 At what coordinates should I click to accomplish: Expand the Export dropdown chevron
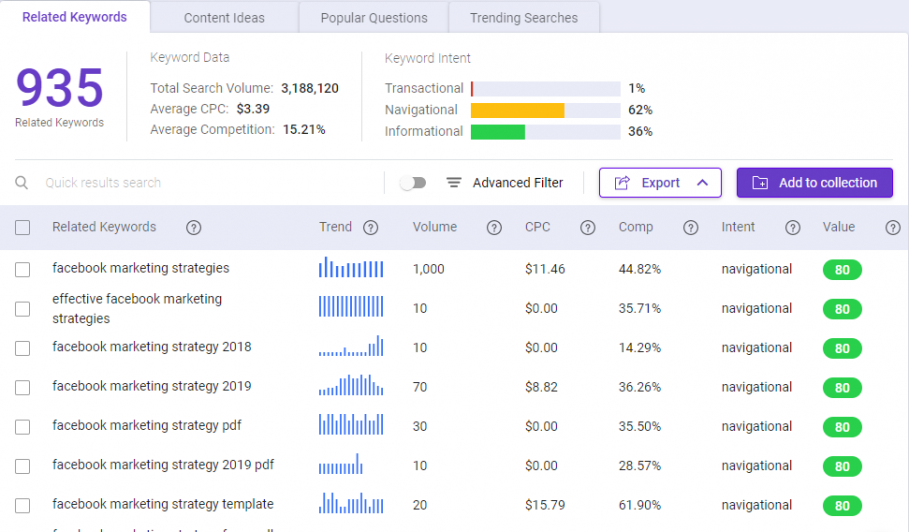pyautogui.click(x=703, y=183)
